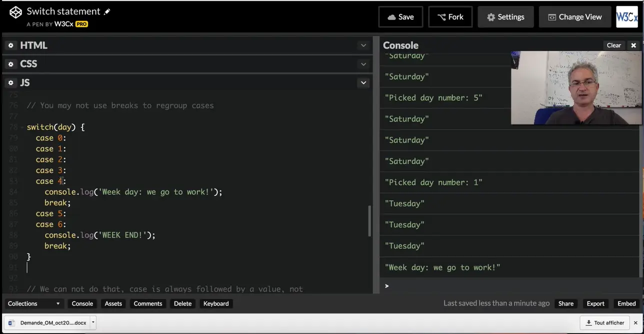Click the Console panel title
The height and width of the screenshot is (334, 644).
click(400, 45)
